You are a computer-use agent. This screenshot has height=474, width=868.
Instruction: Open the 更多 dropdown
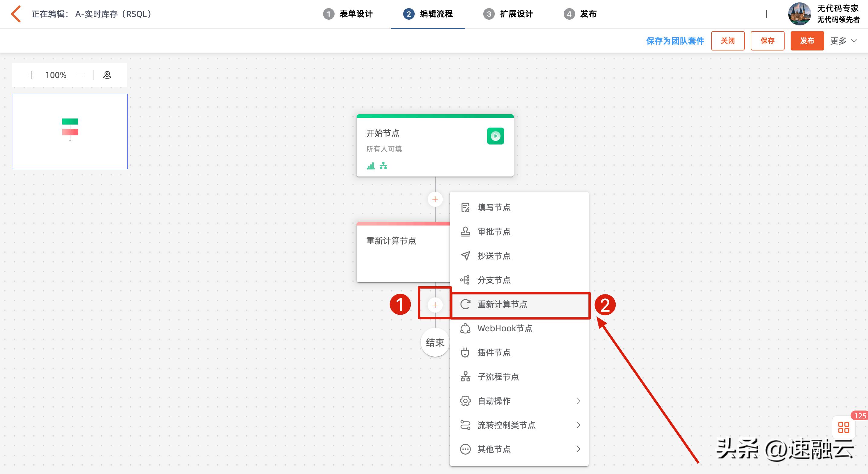point(842,41)
